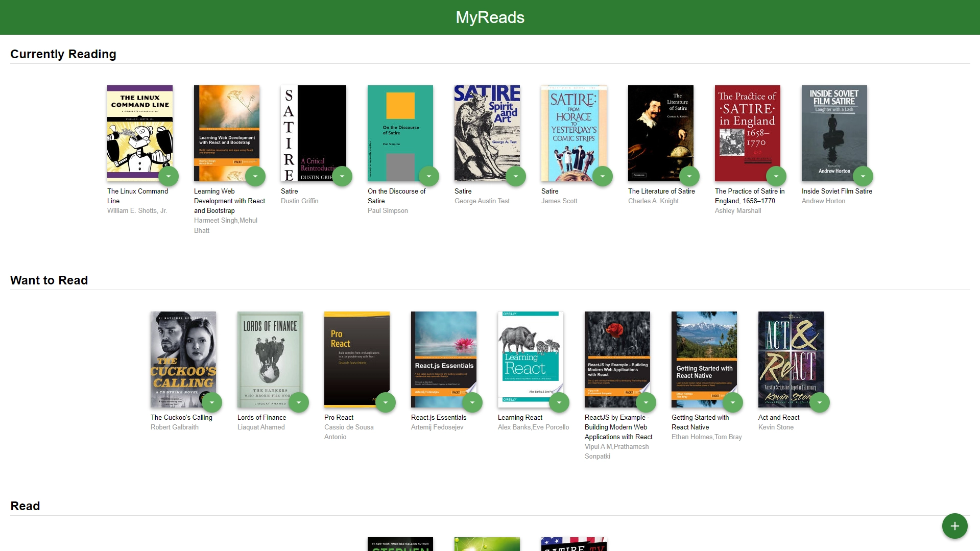980x551 pixels.
Task: Open shelf options for Satire by George Austin Test
Action: (x=516, y=176)
